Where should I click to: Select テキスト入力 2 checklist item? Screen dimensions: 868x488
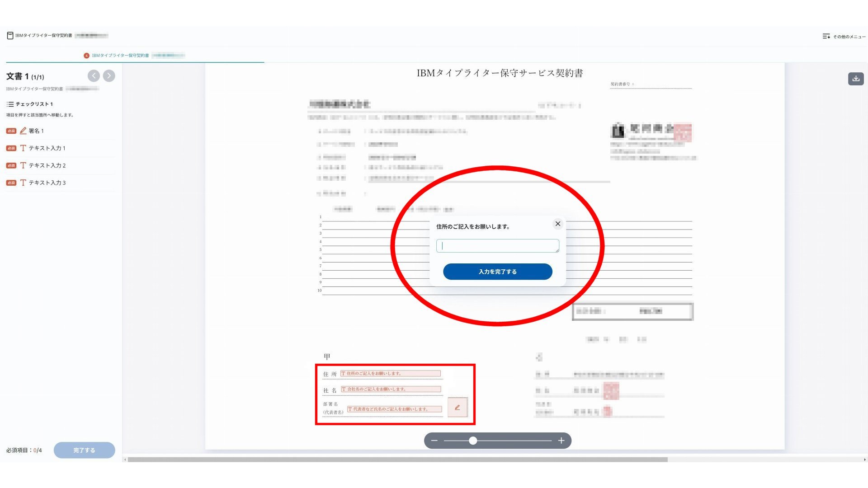tap(47, 165)
